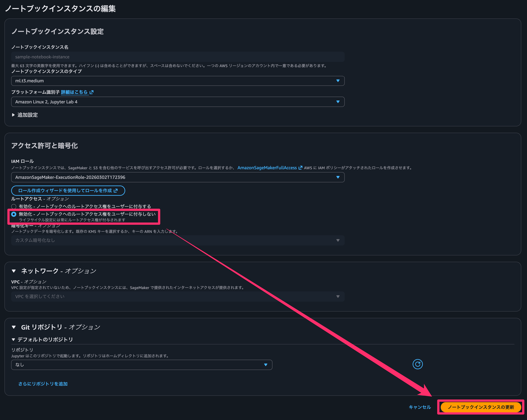Click the IAM role dropdown arrow
This screenshot has height=420, width=527.
coord(338,177)
